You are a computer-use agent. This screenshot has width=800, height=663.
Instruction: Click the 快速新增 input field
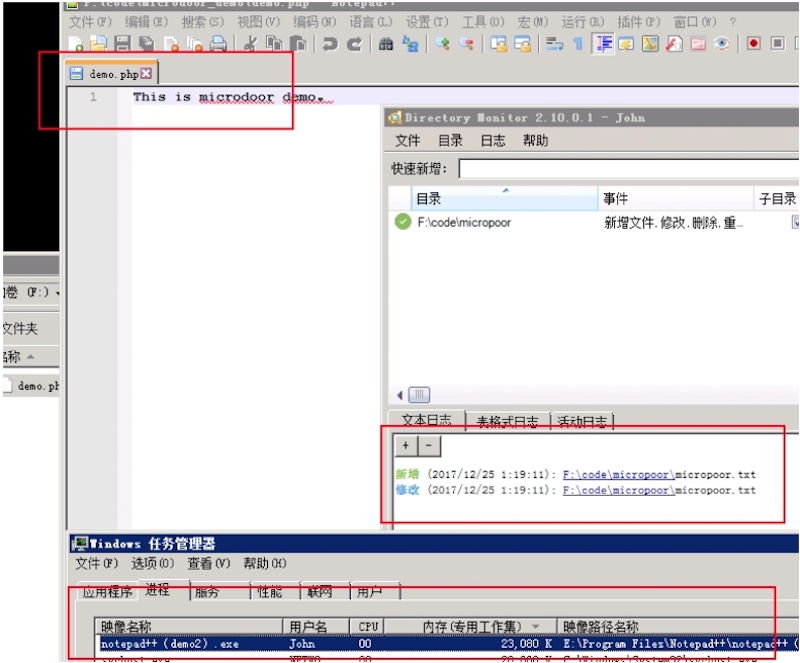pyautogui.click(x=628, y=168)
